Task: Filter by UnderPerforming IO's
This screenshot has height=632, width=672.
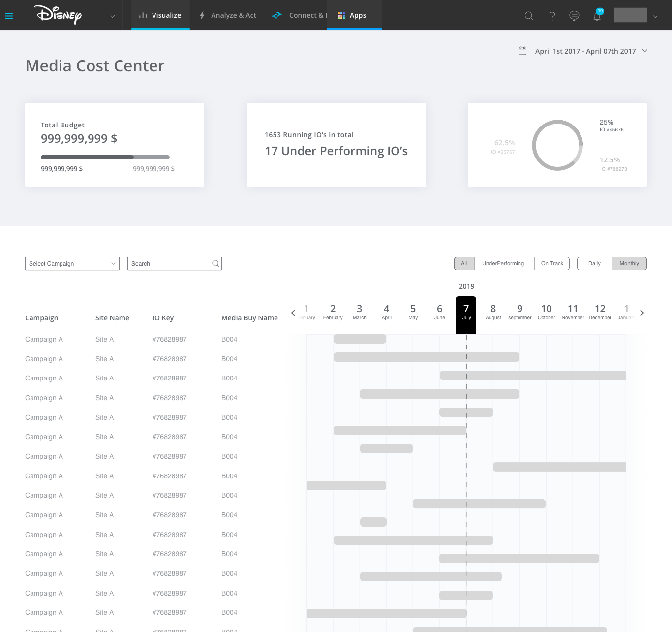Action: pyautogui.click(x=503, y=264)
